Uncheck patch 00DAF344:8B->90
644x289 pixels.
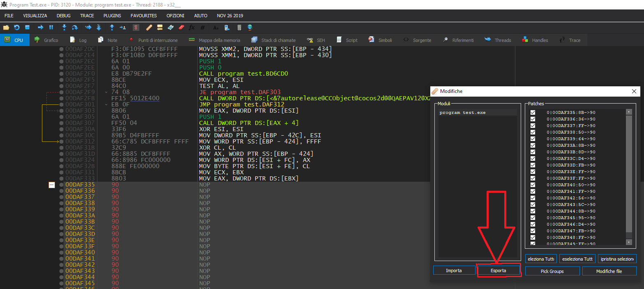pyautogui.click(x=533, y=211)
